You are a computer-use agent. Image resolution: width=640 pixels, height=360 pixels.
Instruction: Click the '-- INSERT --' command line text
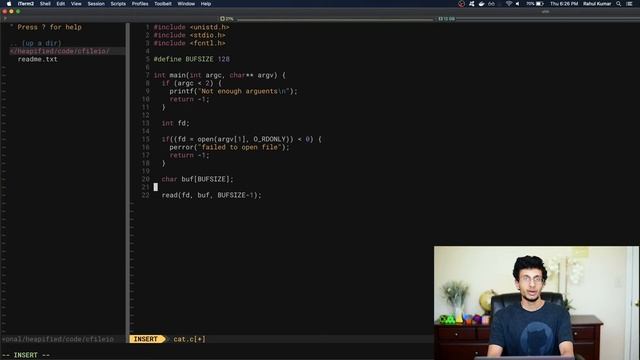click(26, 355)
